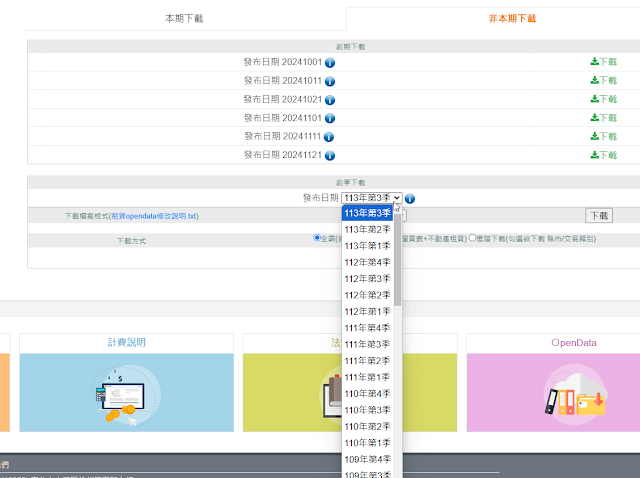The width and height of the screenshot is (640, 478).
Task: Pick 110年第4季 from the list
Action: click(x=367, y=394)
